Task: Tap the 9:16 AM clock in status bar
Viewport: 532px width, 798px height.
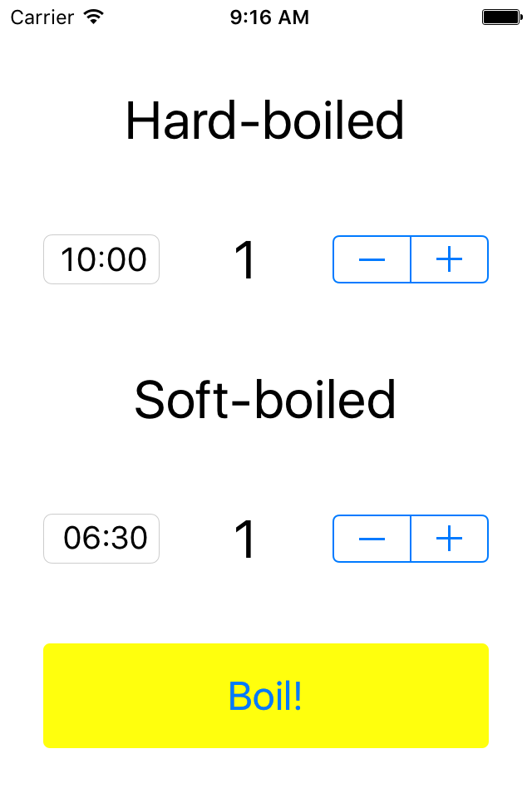Action: click(269, 17)
